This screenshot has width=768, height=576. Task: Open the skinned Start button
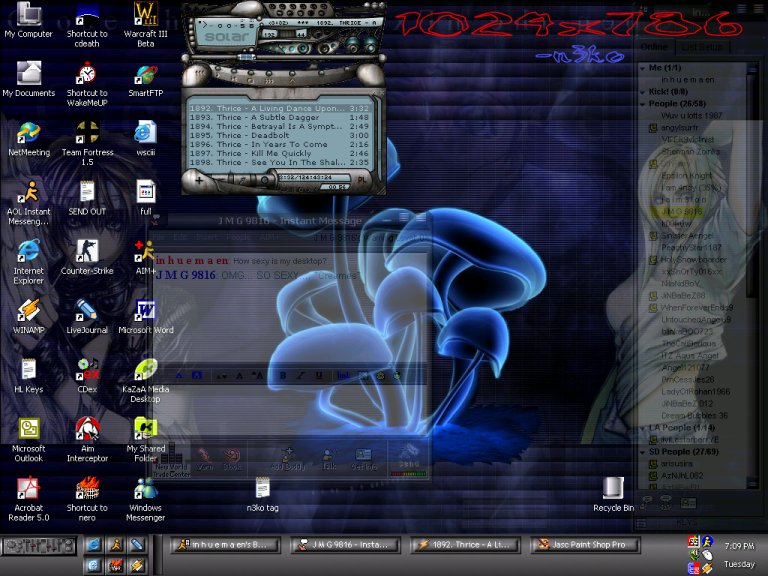pos(39,546)
